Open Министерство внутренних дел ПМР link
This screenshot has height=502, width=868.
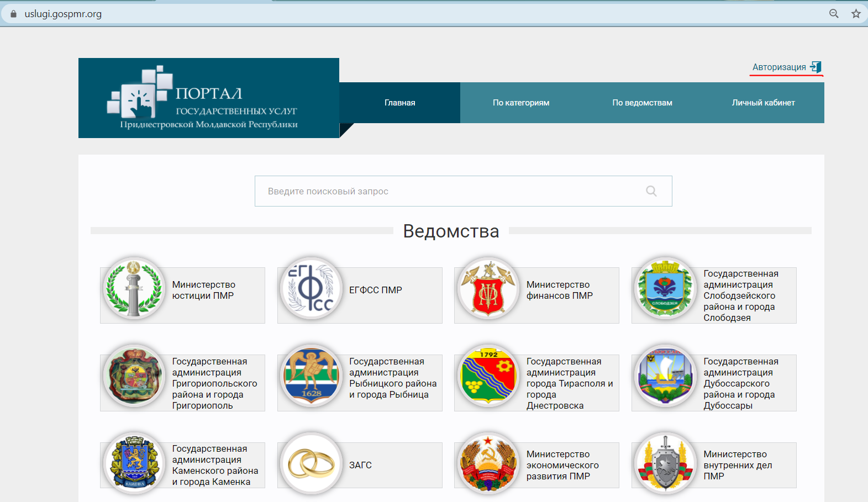coord(738,465)
